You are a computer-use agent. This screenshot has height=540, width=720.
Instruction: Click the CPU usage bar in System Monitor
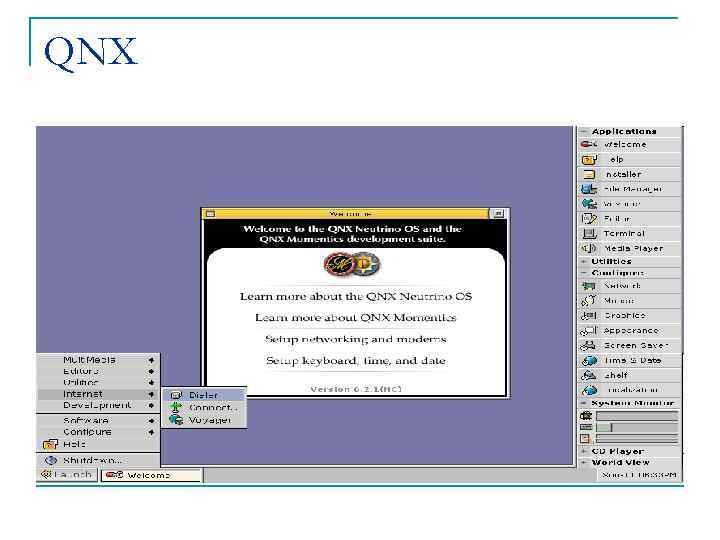(x=637, y=416)
